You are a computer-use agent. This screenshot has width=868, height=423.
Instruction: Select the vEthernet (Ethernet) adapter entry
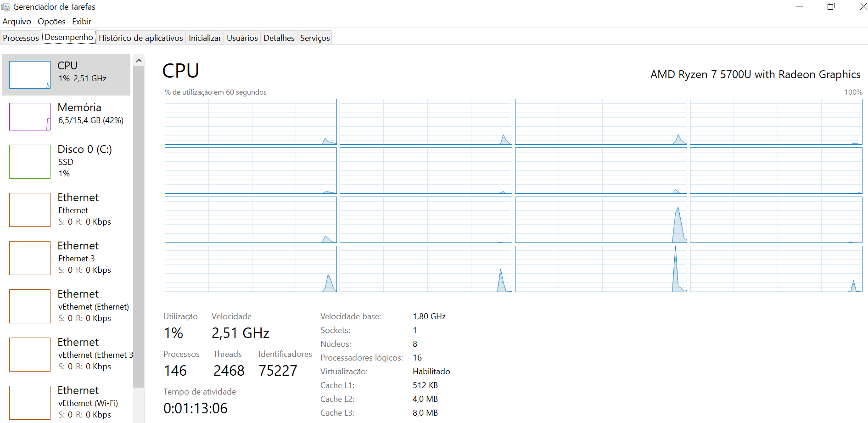67,306
